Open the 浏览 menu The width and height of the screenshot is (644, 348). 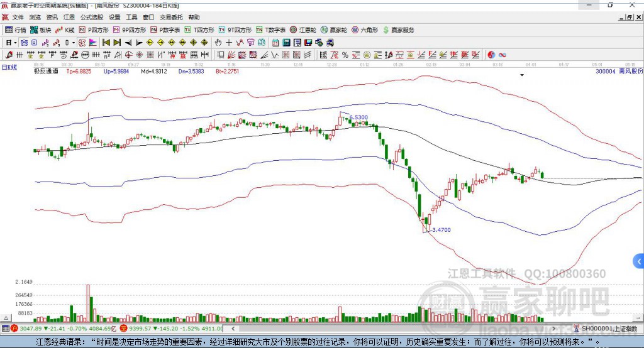(x=35, y=17)
